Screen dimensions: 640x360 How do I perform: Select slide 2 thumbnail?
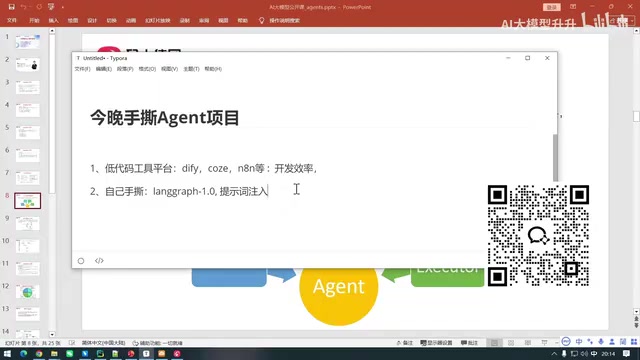pyautogui.click(x=28, y=64)
